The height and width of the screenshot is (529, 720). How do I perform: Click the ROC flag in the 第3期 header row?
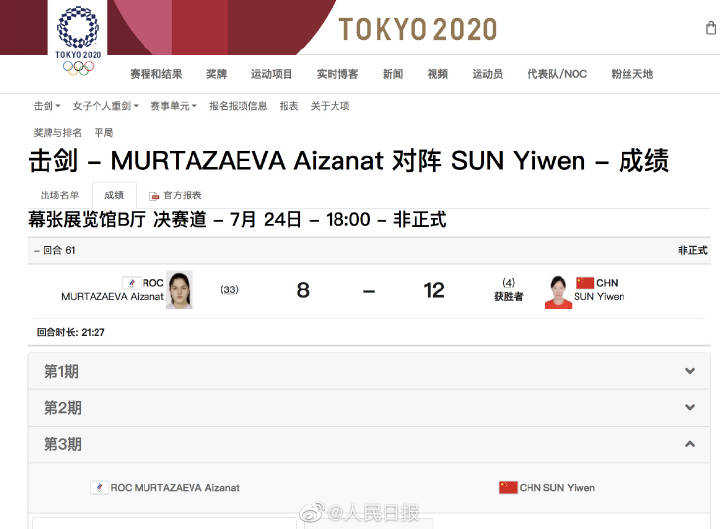[x=99, y=487]
